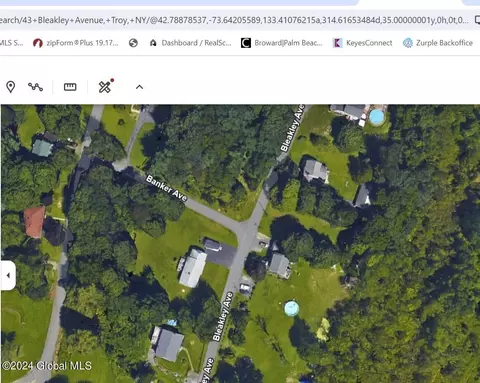Open the globe icon bookmark

click(x=133, y=43)
